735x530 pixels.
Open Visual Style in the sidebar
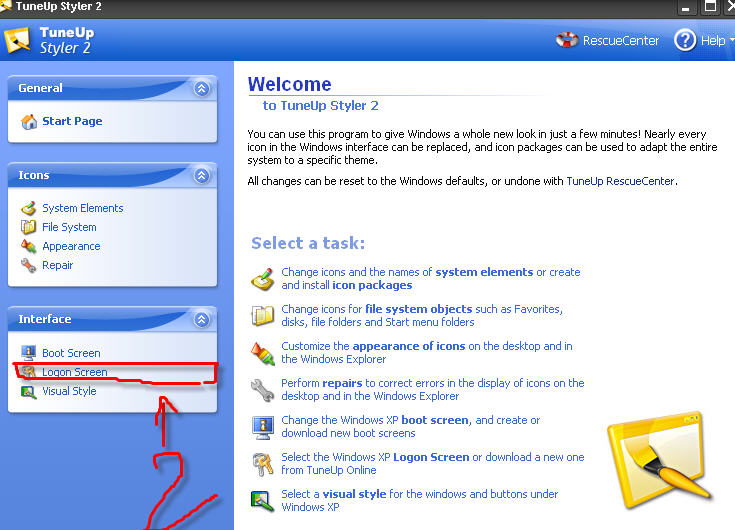(x=69, y=391)
